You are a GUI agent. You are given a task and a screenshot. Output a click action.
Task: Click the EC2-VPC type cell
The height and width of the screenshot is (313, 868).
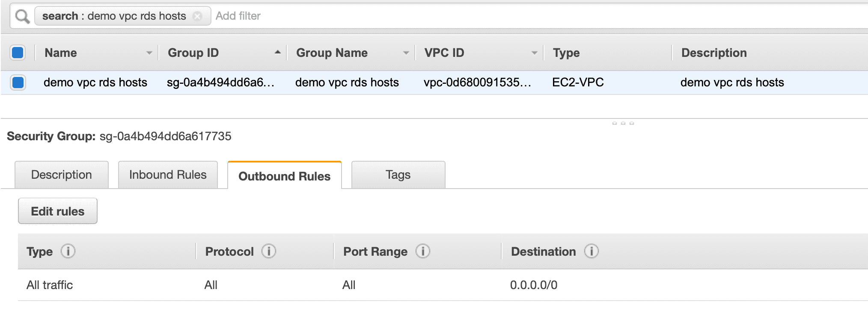click(x=578, y=82)
